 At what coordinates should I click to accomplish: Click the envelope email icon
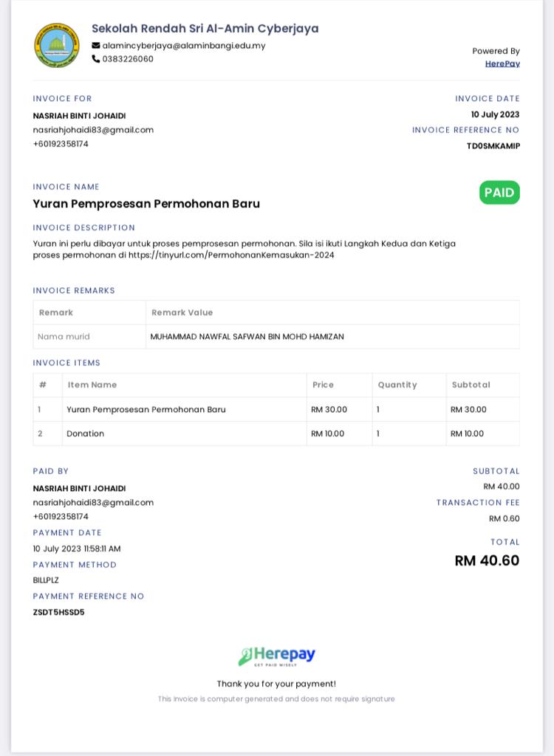96,46
